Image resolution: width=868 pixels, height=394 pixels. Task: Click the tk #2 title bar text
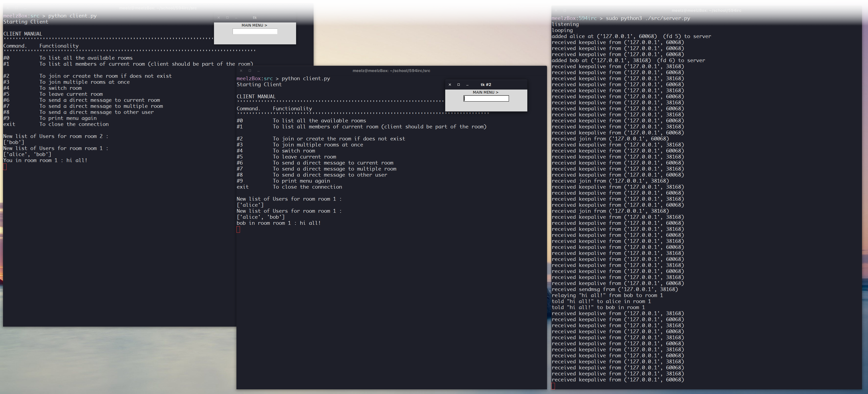click(x=486, y=85)
